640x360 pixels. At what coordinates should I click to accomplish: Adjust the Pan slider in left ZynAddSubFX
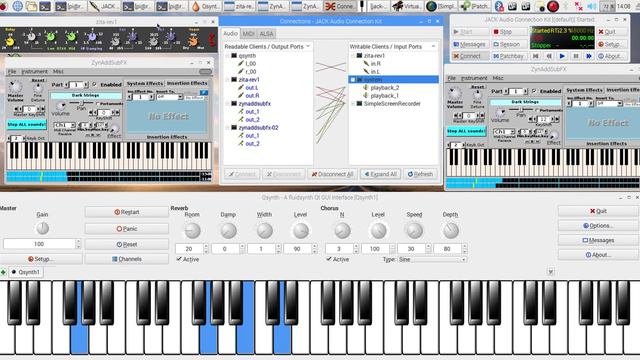[x=82, y=103]
